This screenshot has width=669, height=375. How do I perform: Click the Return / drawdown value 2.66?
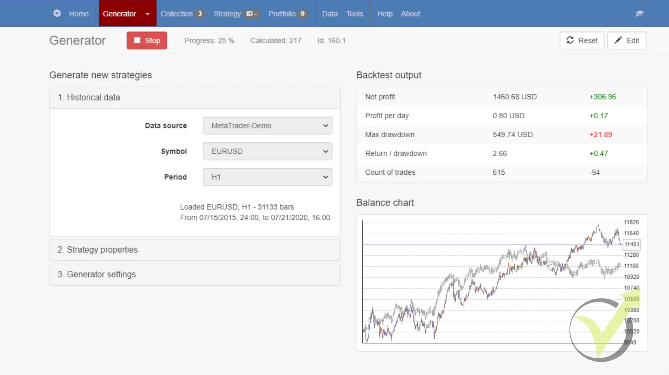(500, 153)
